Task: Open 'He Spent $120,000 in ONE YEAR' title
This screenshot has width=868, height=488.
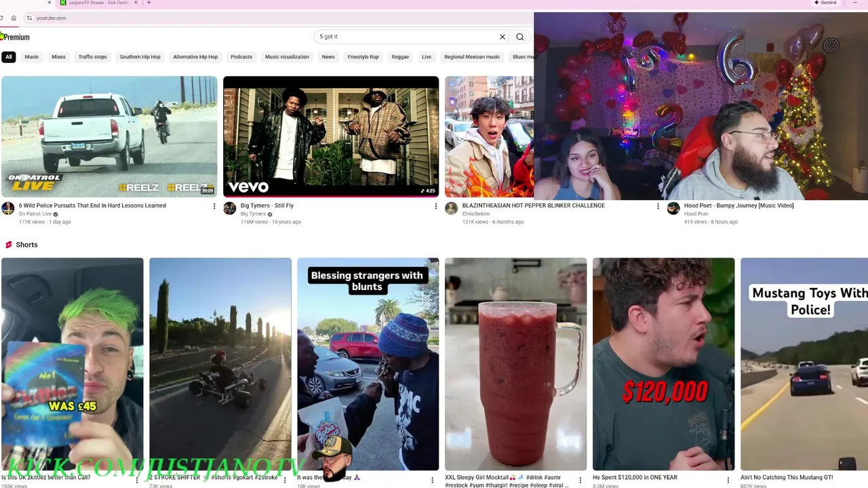Action: coord(635,477)
